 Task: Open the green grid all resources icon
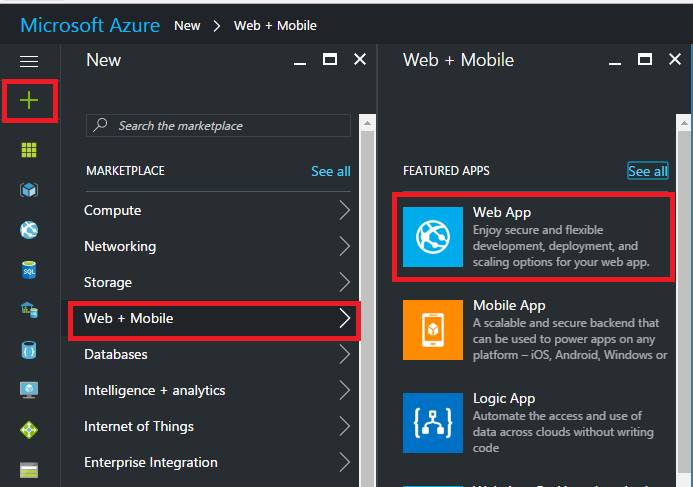tap(29, 150)
